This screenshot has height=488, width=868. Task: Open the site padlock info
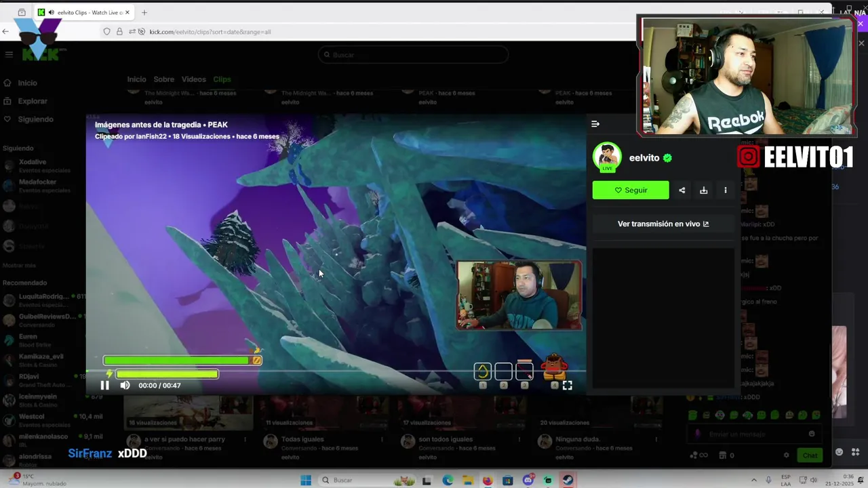pos(119,32)
